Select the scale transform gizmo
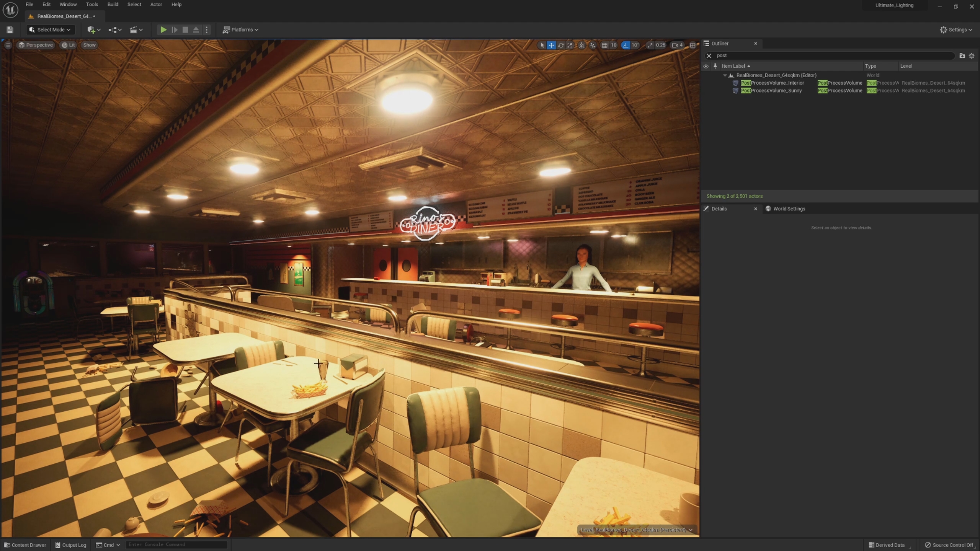Screen dimensions: 980x551 click(x=570, y=45)
